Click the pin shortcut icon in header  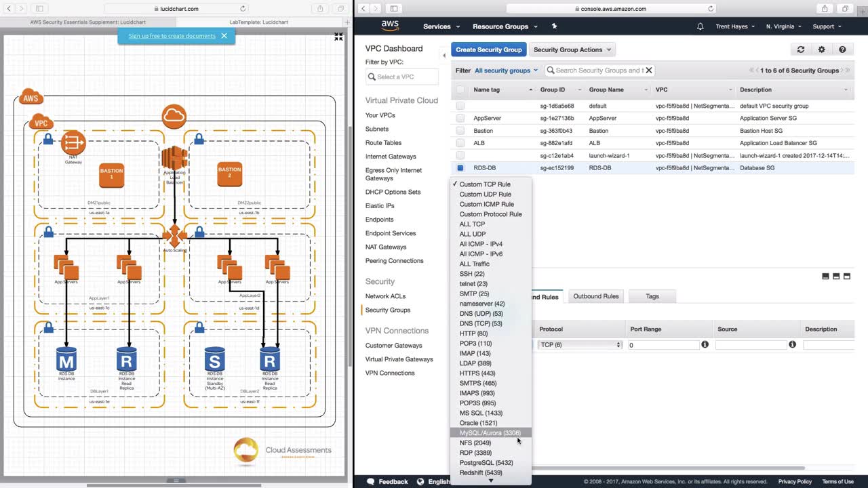tap(554, 26)
